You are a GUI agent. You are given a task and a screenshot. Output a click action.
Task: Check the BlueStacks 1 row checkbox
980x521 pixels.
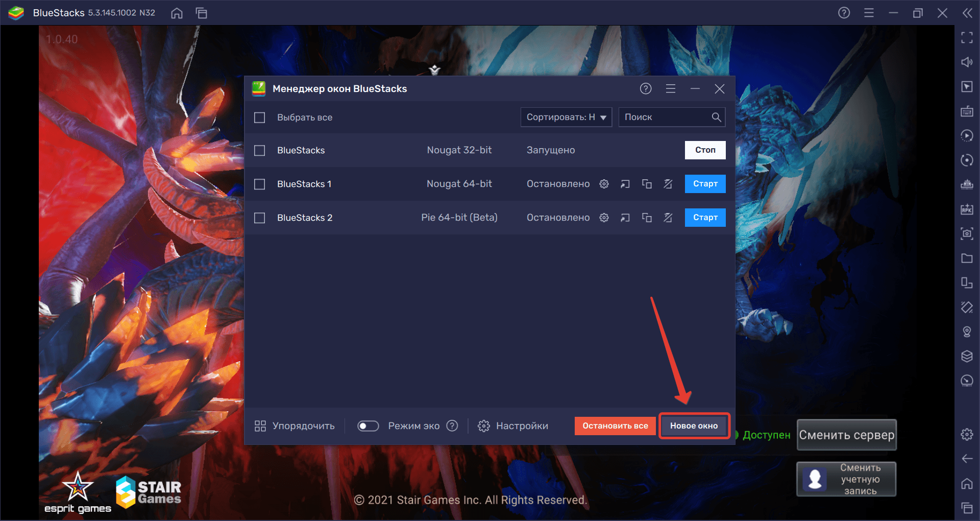(x=260, y=184)
